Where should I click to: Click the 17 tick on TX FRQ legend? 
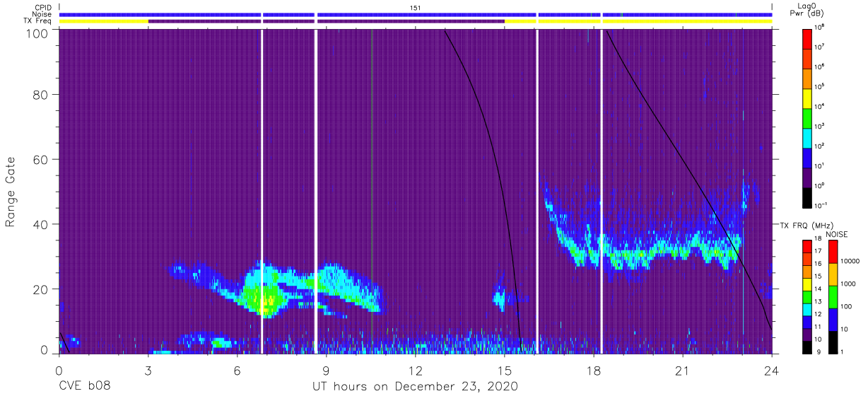pos(819,251)
